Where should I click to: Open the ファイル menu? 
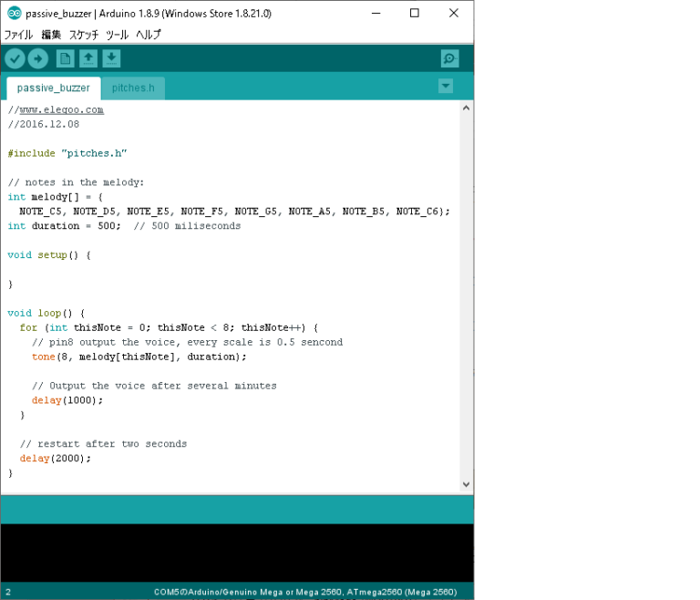[x=18, y=35]
